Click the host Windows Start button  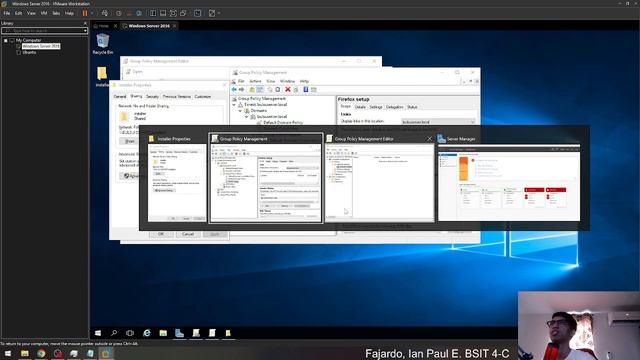coord(8,353)
